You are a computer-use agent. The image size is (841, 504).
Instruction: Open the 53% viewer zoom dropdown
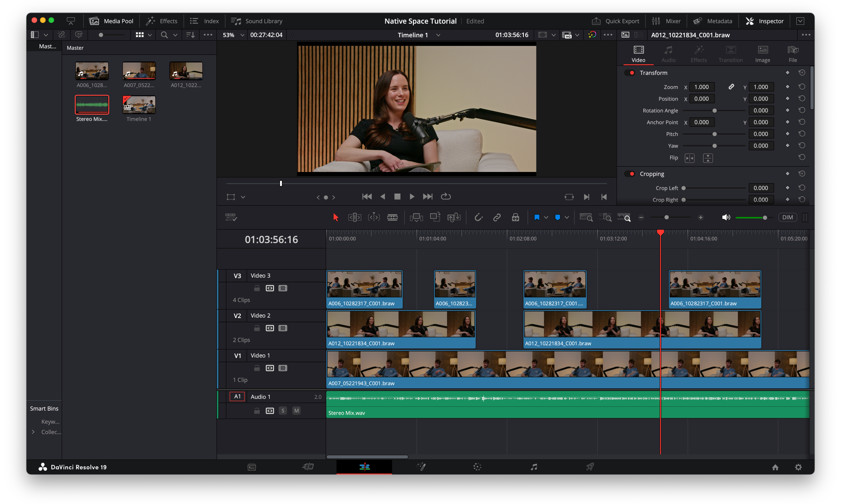242,35
